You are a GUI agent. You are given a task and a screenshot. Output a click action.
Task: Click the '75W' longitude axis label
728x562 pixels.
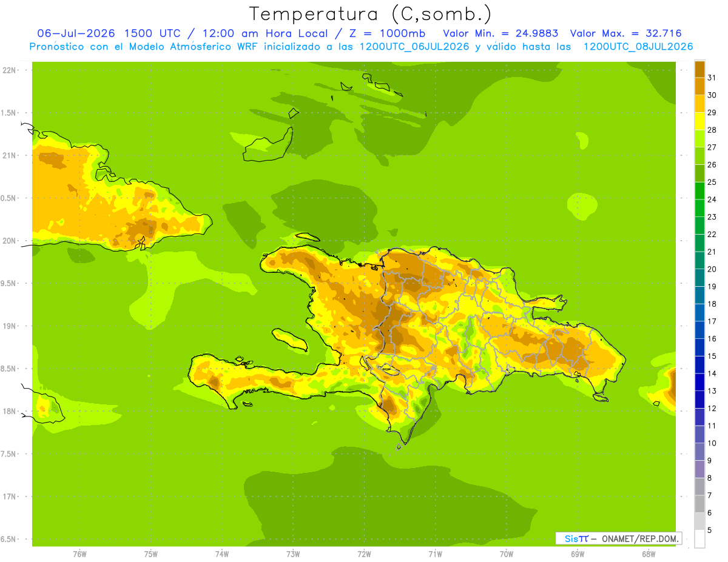(151, 554)
